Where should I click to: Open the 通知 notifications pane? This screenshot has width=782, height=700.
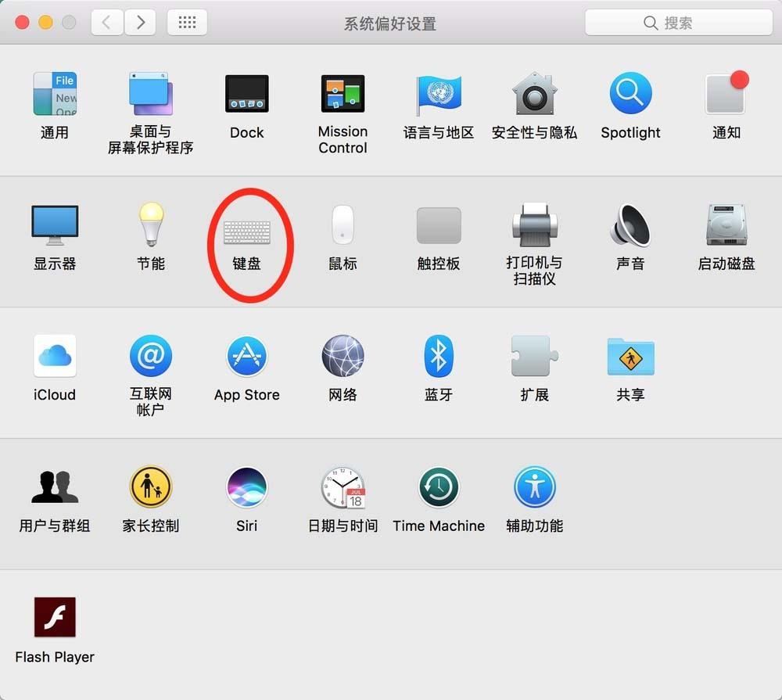[x=726, y=94]
